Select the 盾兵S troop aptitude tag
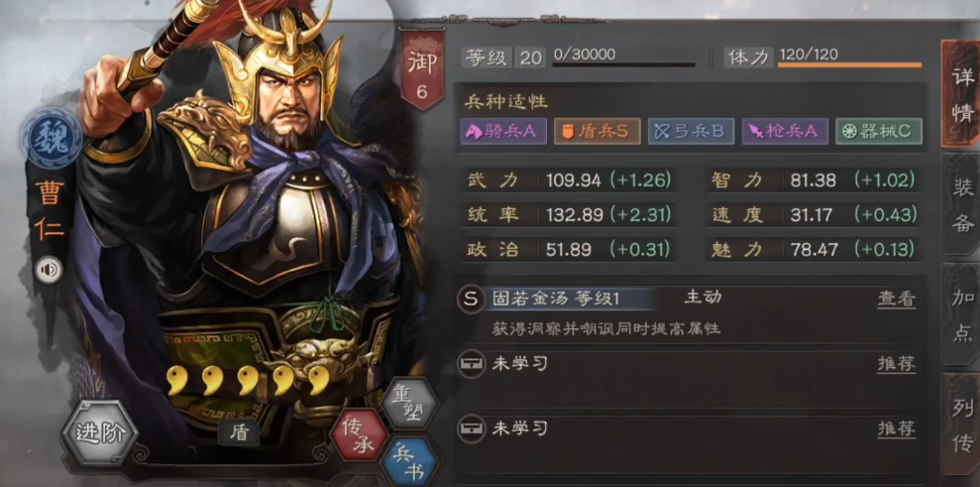The image size is (980, 487). [x=597, y=132]
